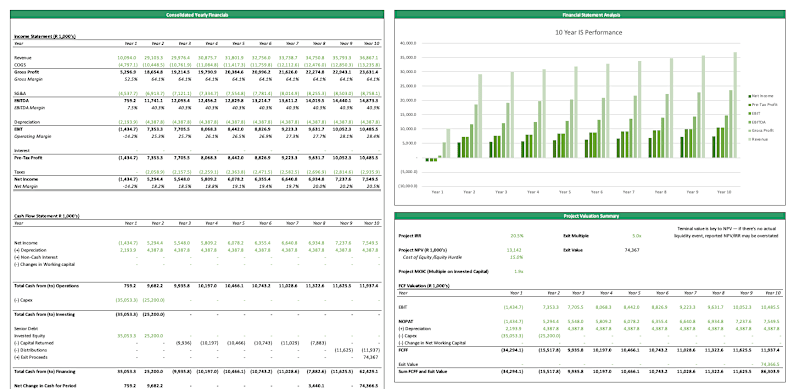Select Year 10 Net Margin cell in Income Statement
The height and width of the screenshot is (389, 800).
click(373, 186)
